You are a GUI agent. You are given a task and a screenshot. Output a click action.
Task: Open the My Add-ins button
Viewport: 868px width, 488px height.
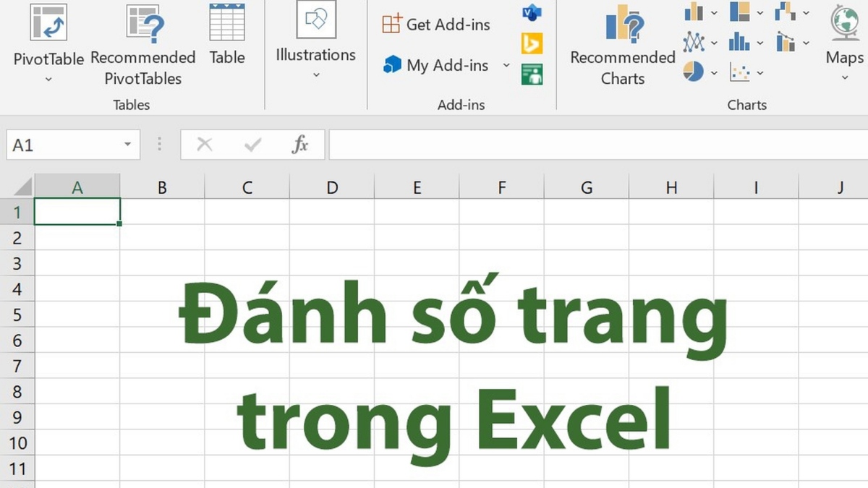coord(436,65)
